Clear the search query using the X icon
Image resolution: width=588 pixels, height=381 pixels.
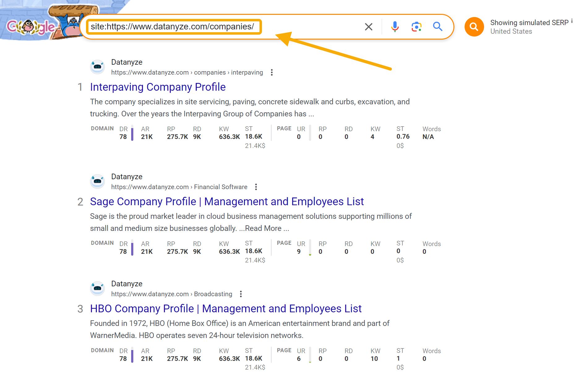point(368,26)
